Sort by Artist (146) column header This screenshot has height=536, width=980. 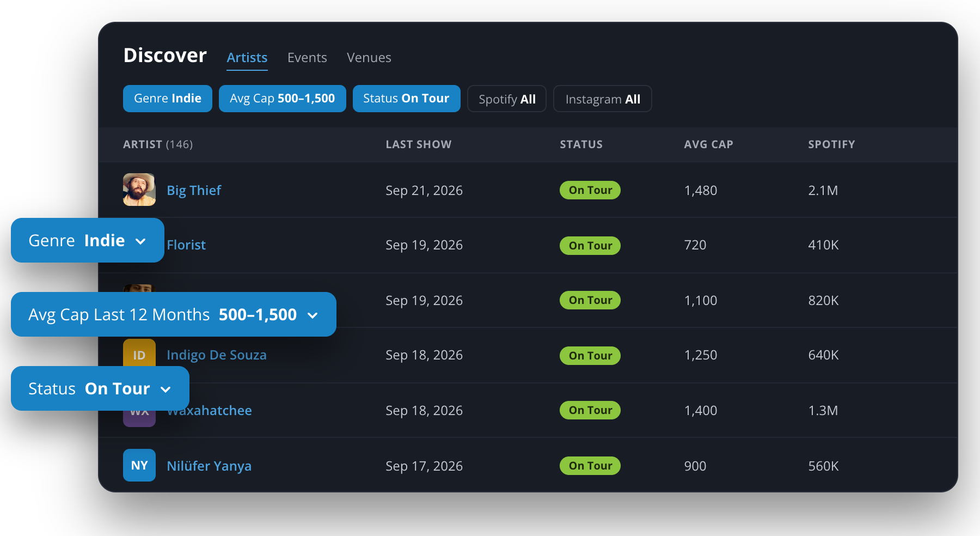158,144
